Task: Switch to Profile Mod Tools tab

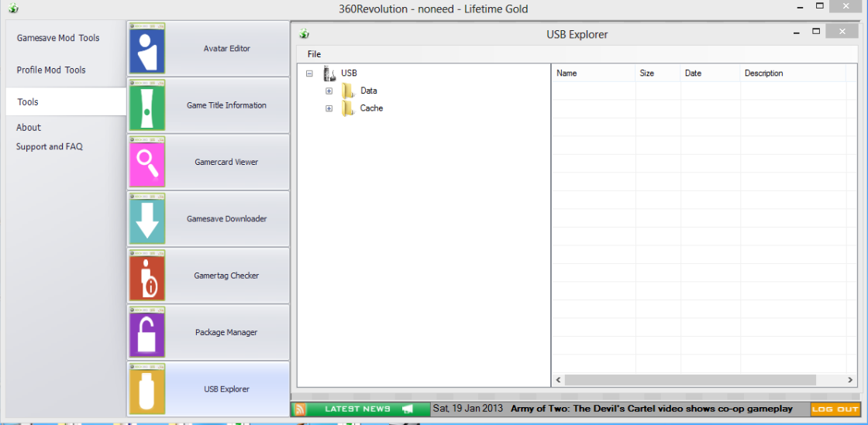Action: pyautogui.click(x=51, y=70)
